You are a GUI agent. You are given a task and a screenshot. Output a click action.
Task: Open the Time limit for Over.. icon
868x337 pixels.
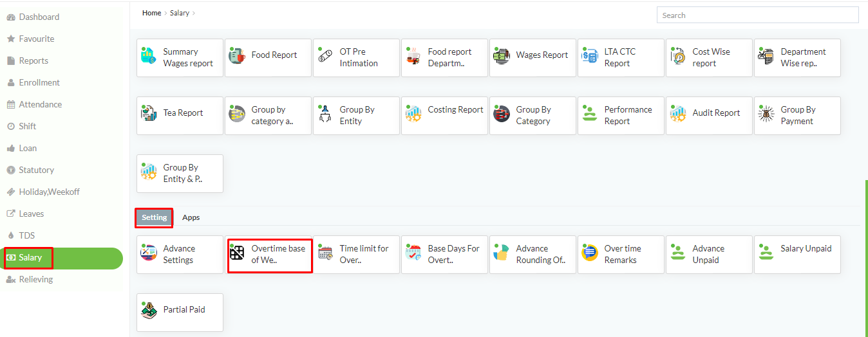325,253
